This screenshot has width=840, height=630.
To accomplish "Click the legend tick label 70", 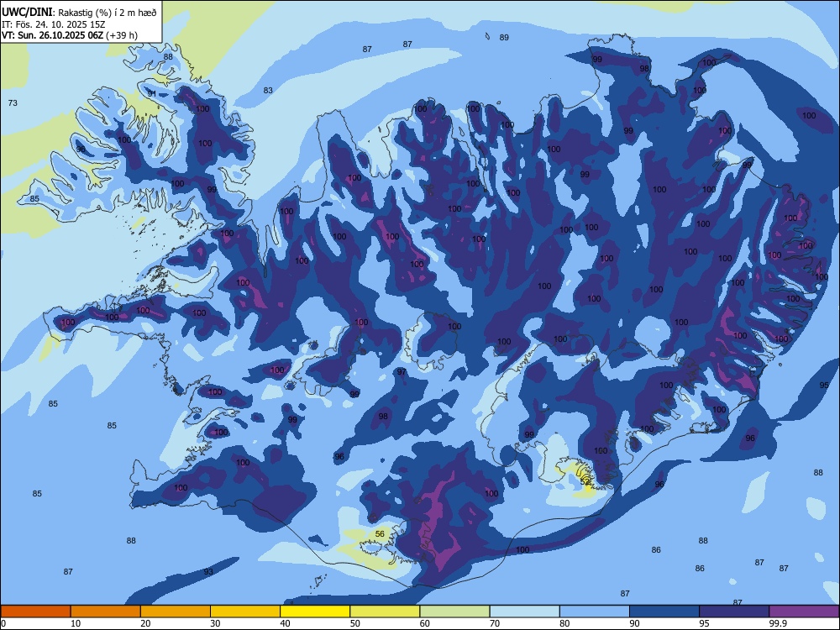I will pyautogui.click(x=495, y=623).
